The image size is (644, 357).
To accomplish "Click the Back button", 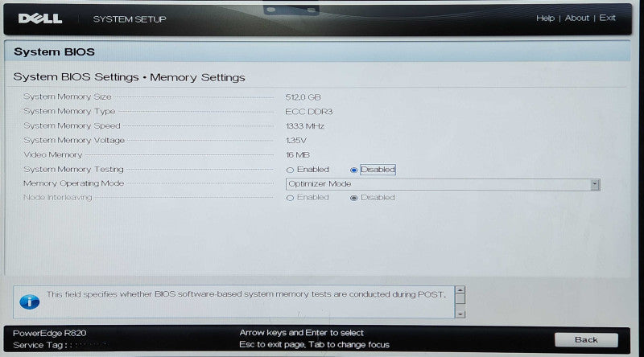I will 586,340.
